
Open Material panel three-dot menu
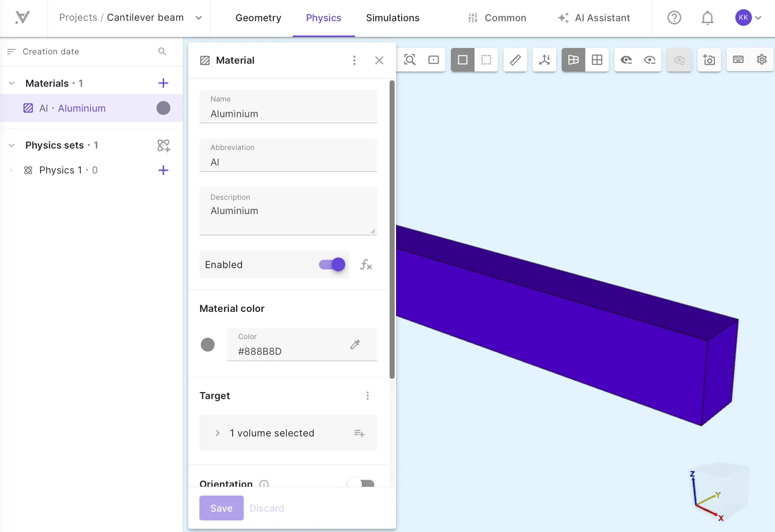(354, 60)
